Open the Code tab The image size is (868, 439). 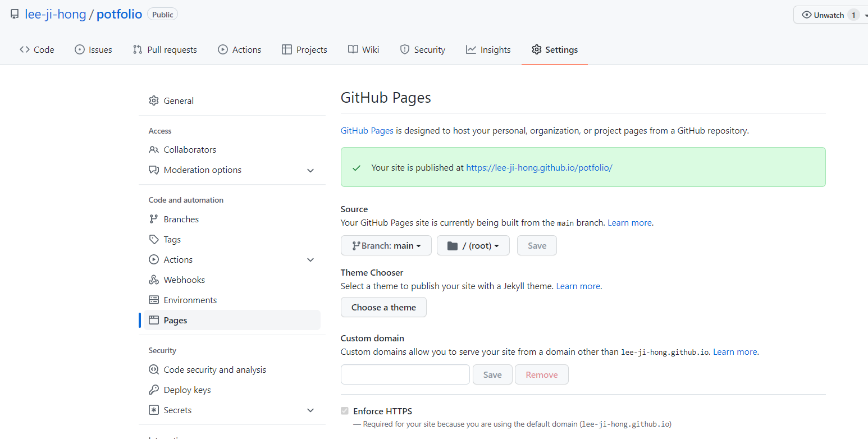pos(37,49)
